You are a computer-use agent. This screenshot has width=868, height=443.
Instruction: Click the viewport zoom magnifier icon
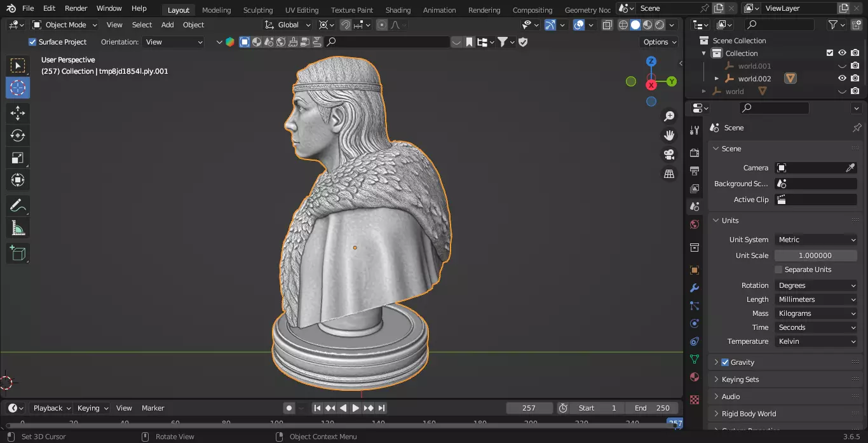point(669,116)
